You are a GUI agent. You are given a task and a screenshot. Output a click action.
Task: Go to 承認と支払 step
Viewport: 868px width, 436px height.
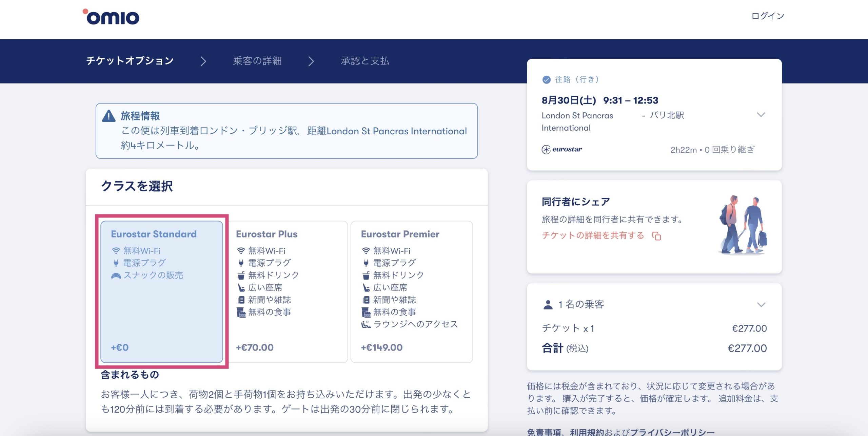365,61
